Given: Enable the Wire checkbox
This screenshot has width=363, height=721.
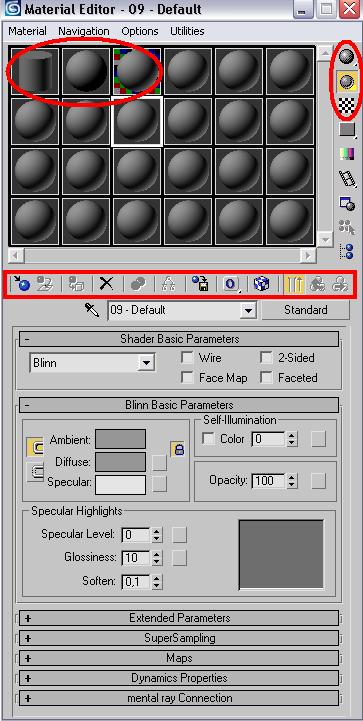Looking at the screenshot, I should click(187, 357).
